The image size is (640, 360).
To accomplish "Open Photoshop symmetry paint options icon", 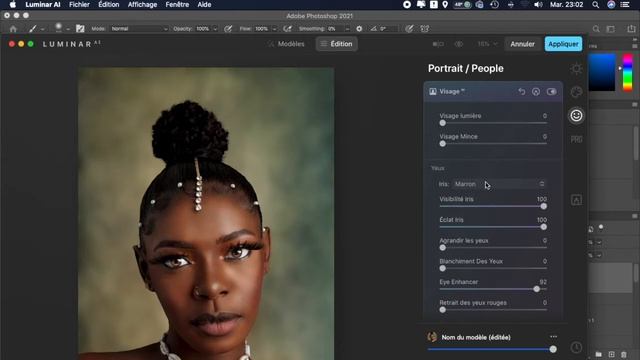I will pos(425,29).
